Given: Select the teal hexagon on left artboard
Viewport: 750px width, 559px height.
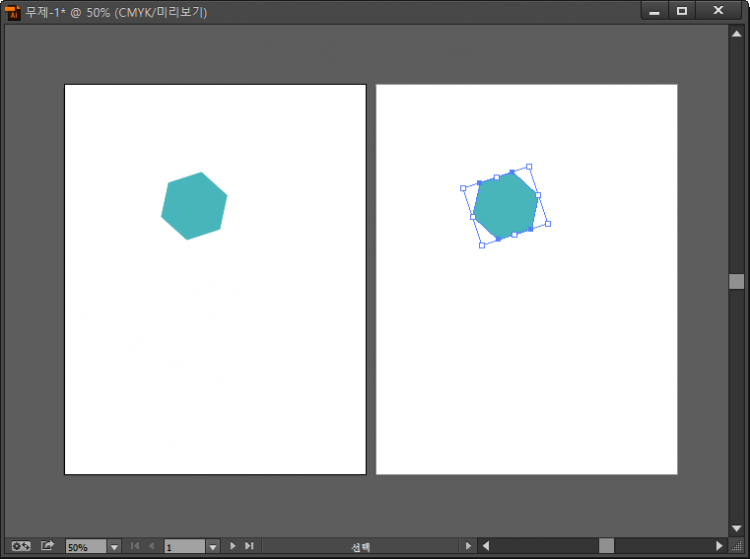Looking at the screenshot, I should tap(194, 206).
